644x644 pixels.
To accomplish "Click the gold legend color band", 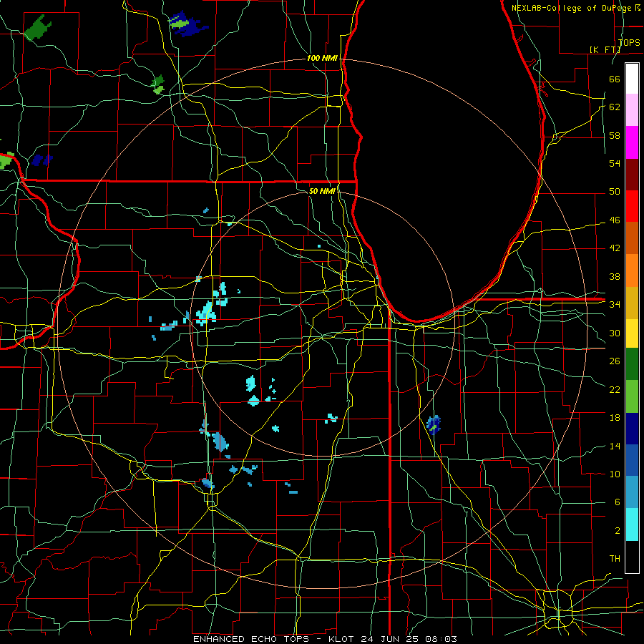I will point(632,303).
